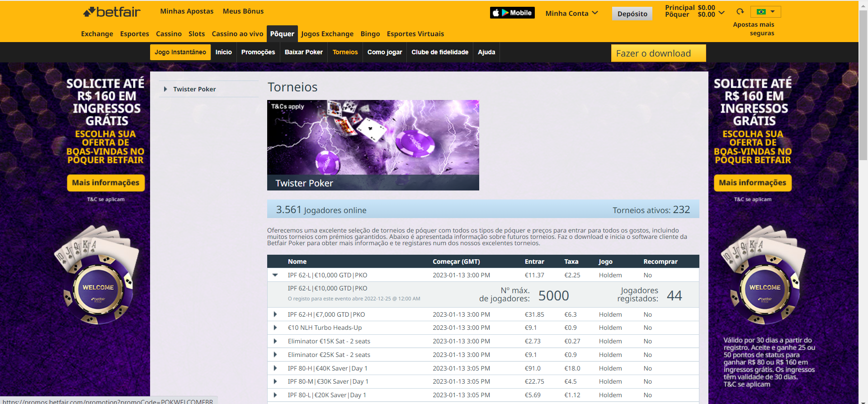The height and width of the screenshot is (404, 868).
Task: Expand the IPF 80-M €30K Saver row
Action: [x=275, y=381]
